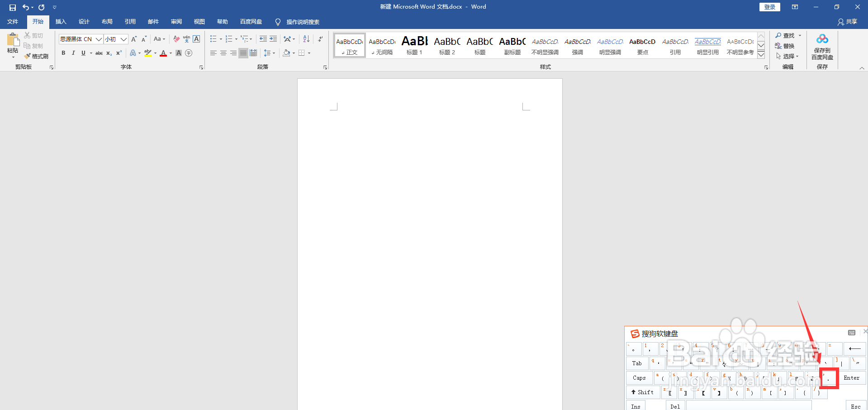Apply character border with the boxed A icon
Image resolution: width=868 pixels, height=410 pixels.
(x=196, y=39)
